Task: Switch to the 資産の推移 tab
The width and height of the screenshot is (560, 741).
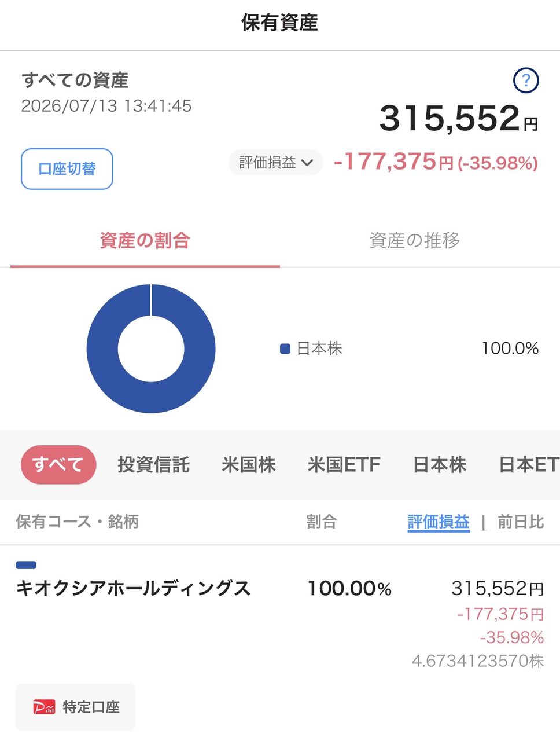Action: pos(415,240)
